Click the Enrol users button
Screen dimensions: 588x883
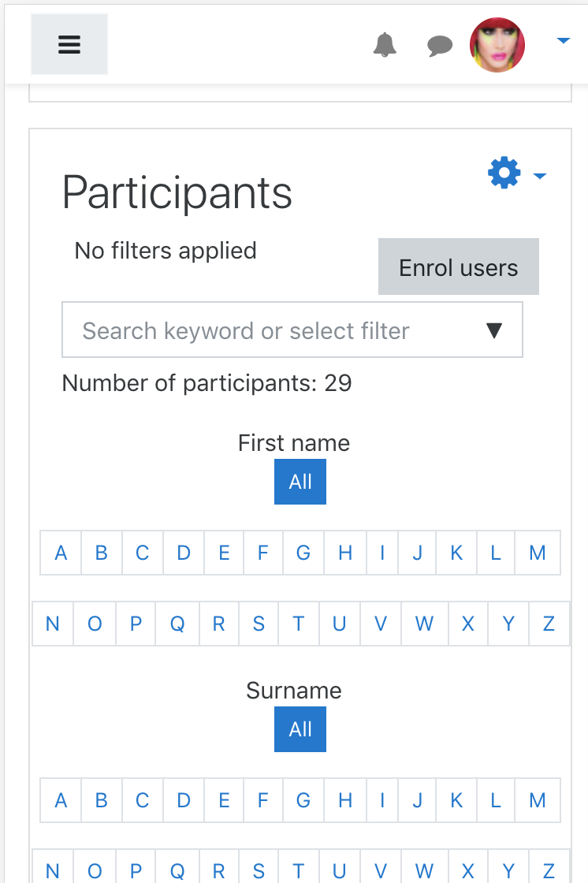point(459,266)
